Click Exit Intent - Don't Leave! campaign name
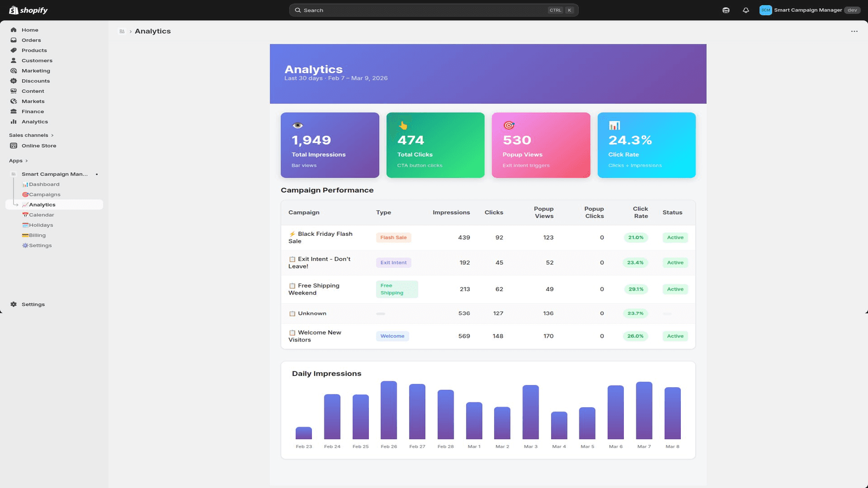Image resolution: width=868 pixels, height=488 pixels. click(319, 262)
